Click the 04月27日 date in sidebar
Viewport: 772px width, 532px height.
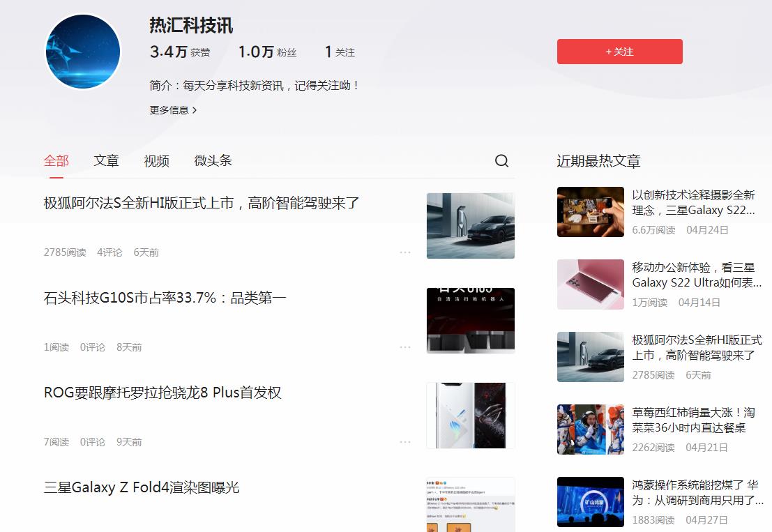(706, 520)
